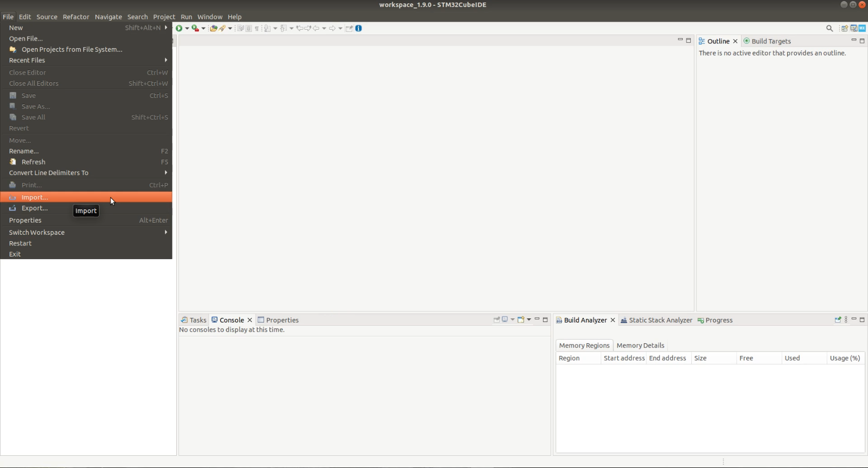
Task: Click the Open Perspective icon
Action: (x=845, y=29)
